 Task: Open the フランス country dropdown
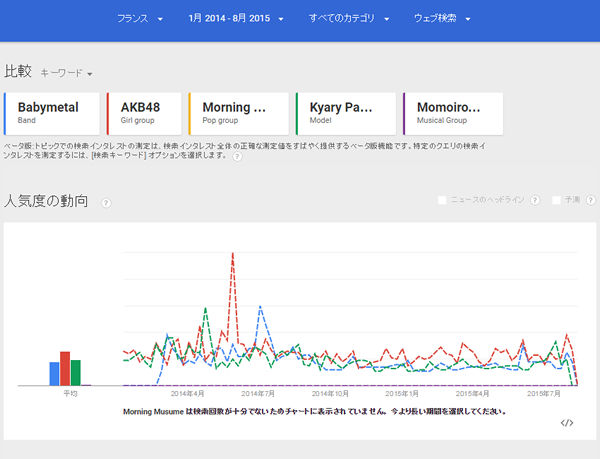coord(140,18)
